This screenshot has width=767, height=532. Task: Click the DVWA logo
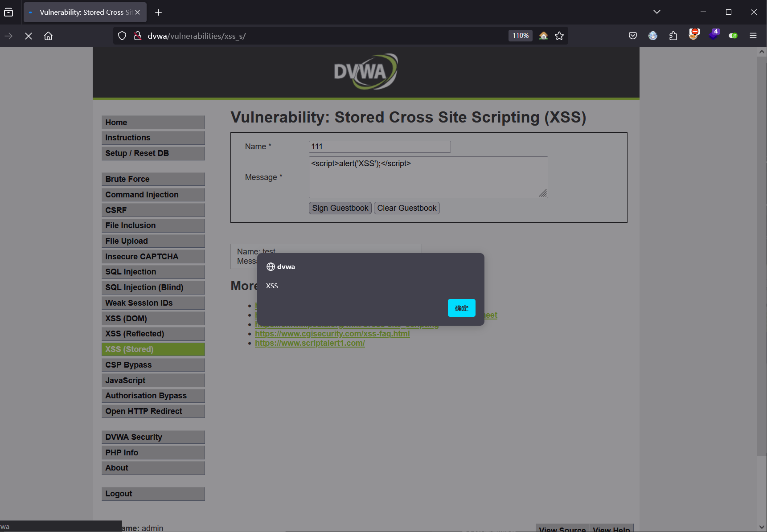366,72
